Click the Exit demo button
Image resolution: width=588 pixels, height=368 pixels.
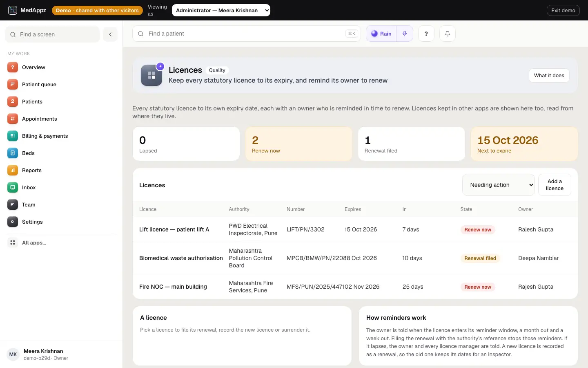coord(563,10)
